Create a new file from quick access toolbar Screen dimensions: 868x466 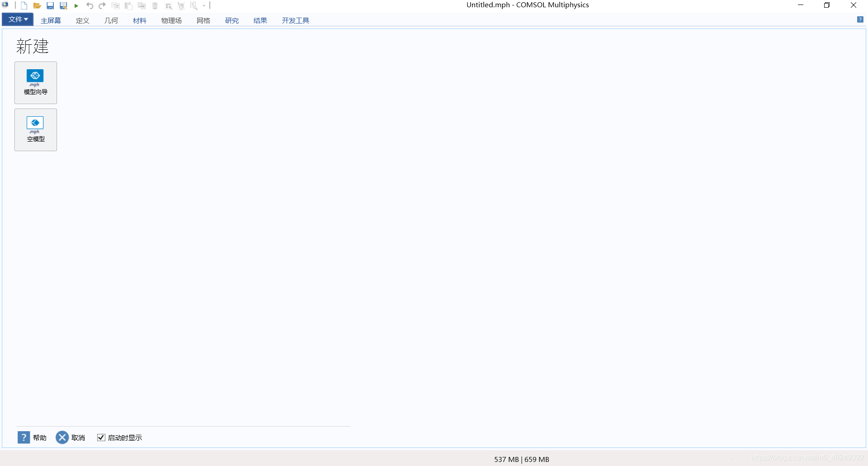tap(24, 5)
